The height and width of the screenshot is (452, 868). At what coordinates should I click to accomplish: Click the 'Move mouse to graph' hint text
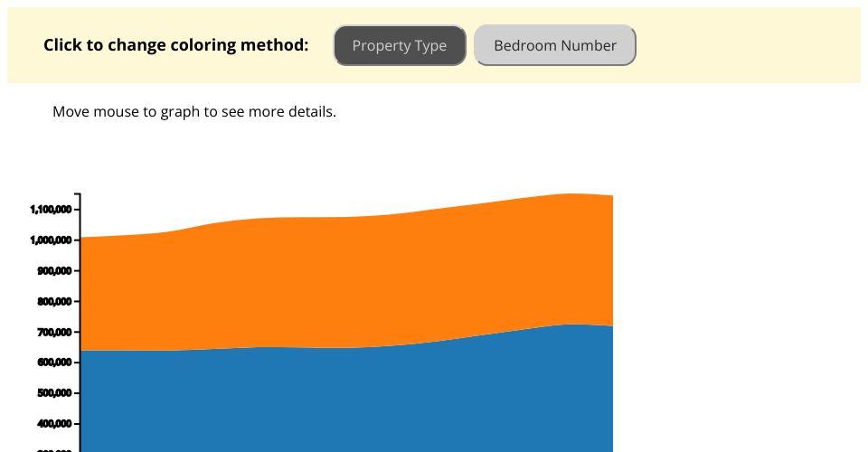tap(194, 112)
